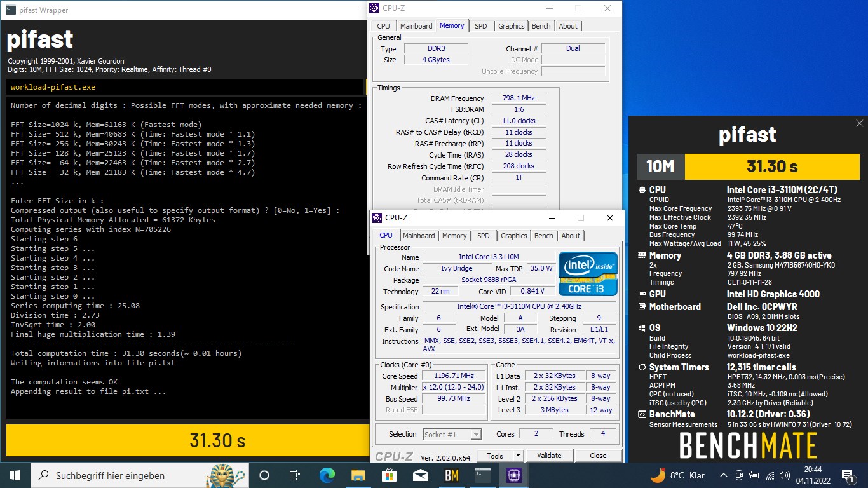Click the Multiplier value x 12.0

[x=454, y=387]
